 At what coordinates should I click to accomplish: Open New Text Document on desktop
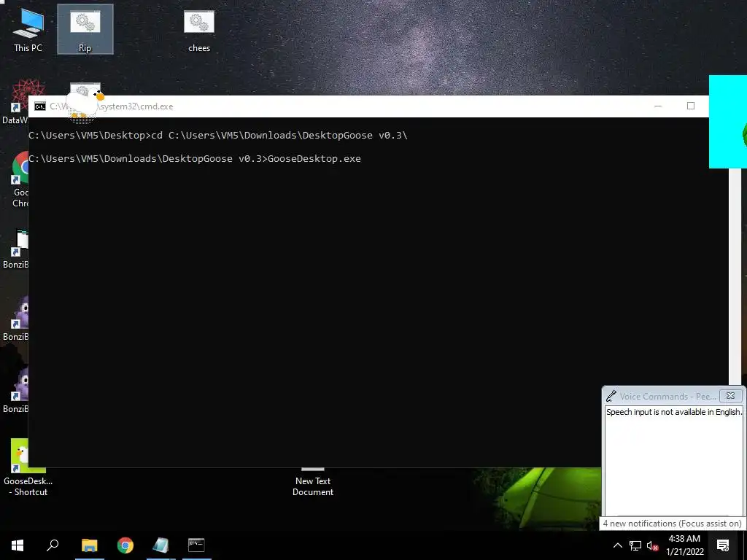click(x=313, y=483)
